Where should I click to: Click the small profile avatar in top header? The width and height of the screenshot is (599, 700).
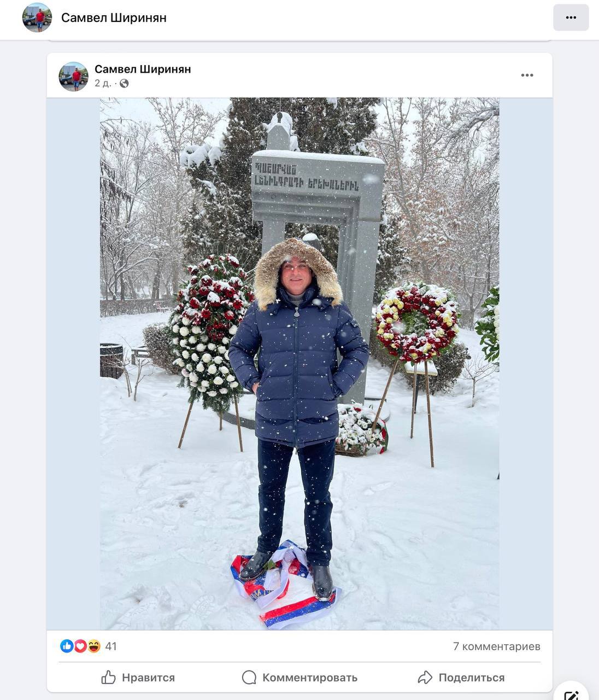pyautogui.click(x=37, y=17)
